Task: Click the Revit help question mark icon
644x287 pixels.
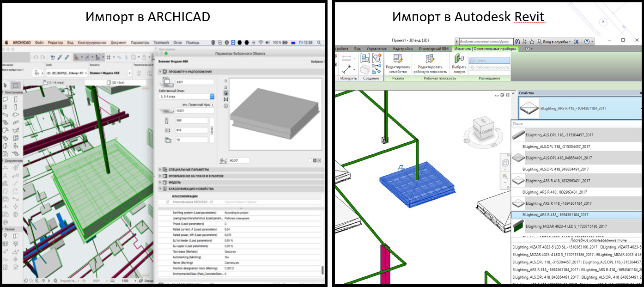Action: coord(587,41)
